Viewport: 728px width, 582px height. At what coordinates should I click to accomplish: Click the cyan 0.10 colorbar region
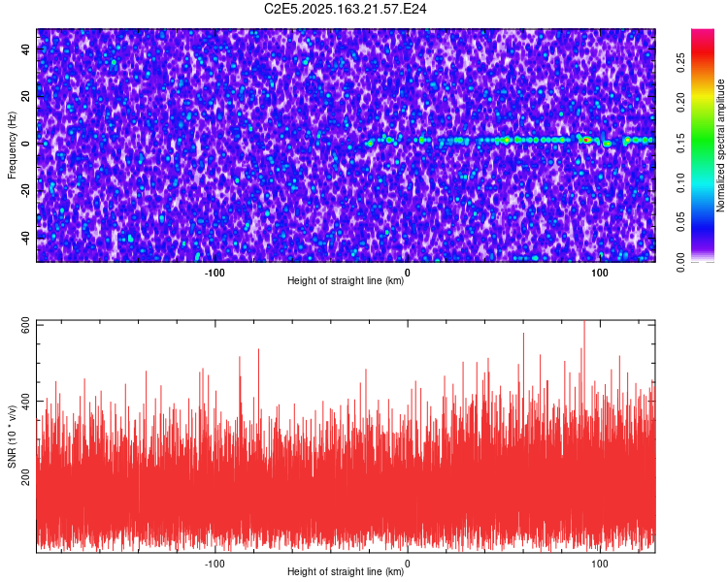(703, 183)
